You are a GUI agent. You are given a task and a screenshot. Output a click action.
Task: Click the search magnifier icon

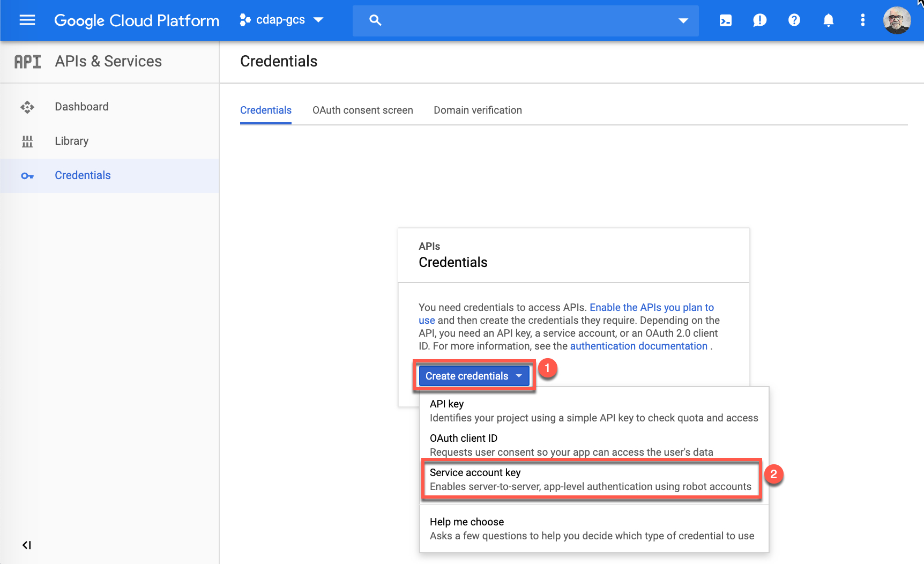click(375, 20)
